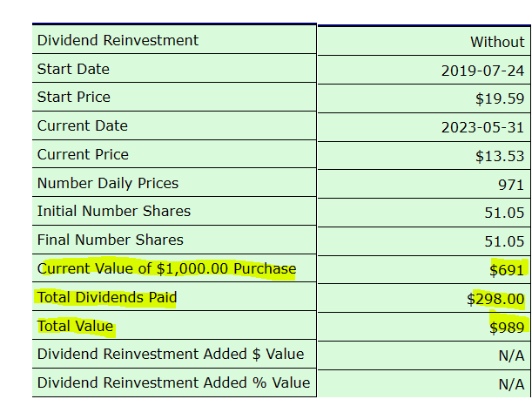Click the Current Date label
The width and height of the screenshot is (532, 406).
[83, 126]
